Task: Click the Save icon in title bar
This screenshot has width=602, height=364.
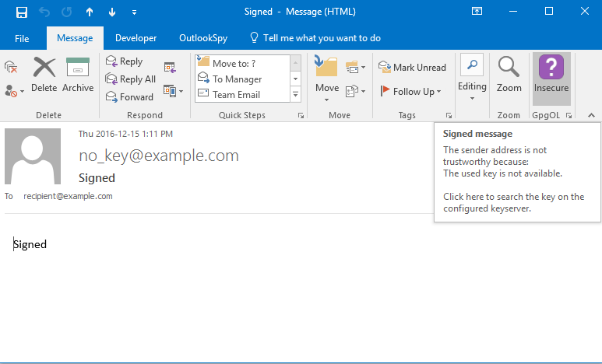Action: tap(22, 12)
